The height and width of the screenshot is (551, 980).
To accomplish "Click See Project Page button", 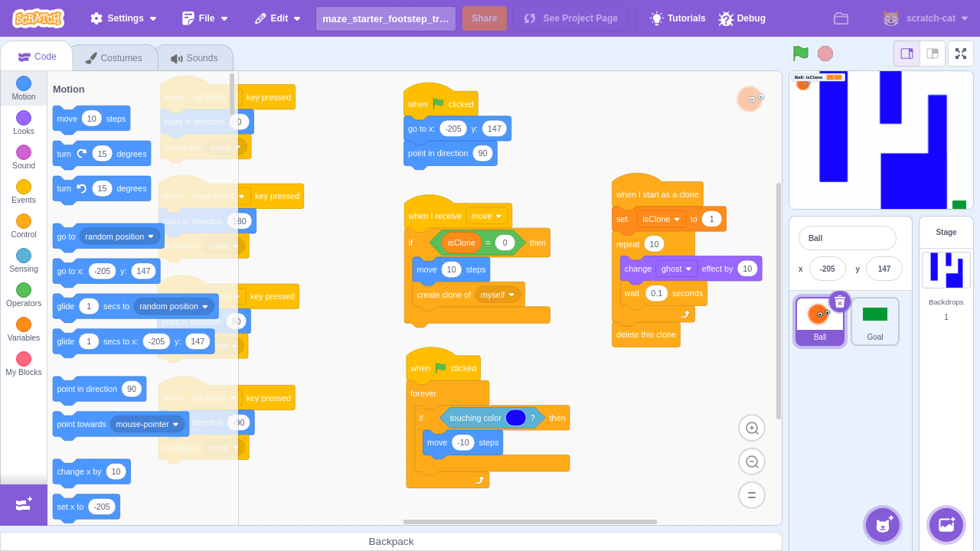I will (570, 18).
